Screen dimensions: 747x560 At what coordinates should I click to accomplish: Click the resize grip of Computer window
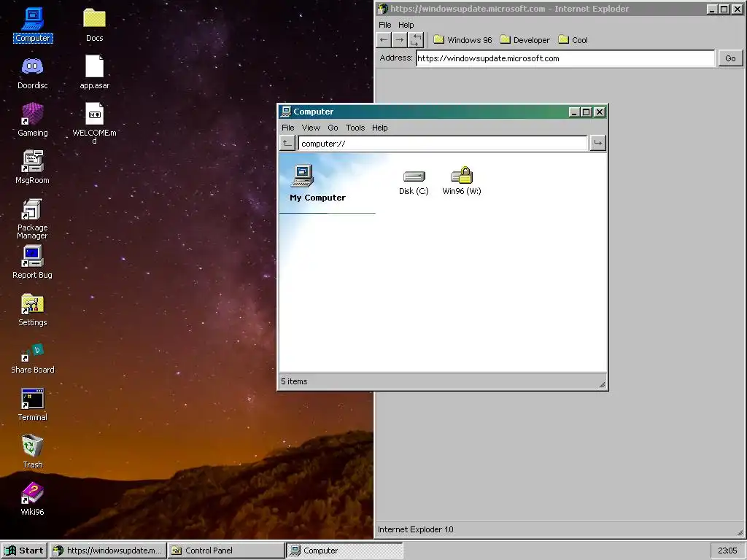click(x=602, y=384)
